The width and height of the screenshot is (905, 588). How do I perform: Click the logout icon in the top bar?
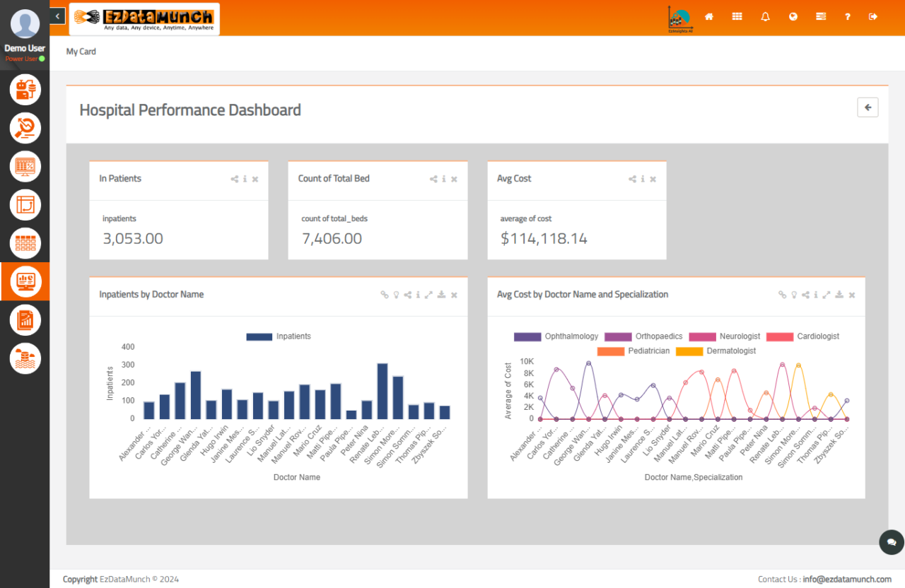click(x=872, y=16)
